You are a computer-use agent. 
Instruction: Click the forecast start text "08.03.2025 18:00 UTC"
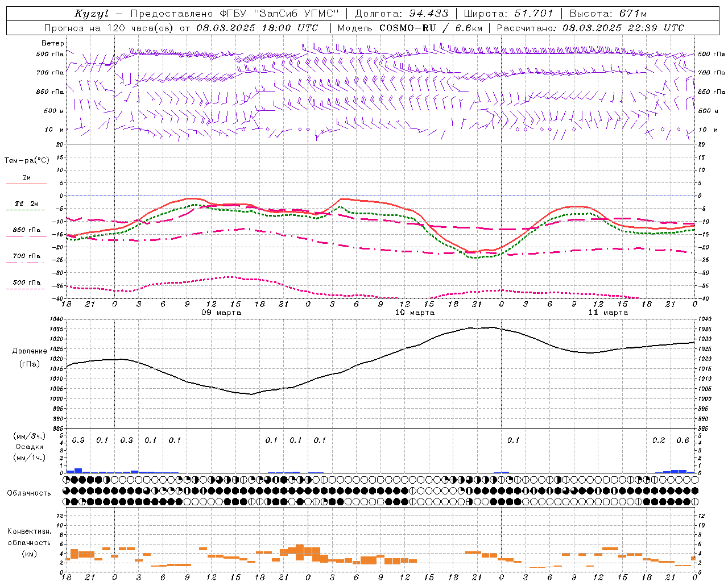pyautogui.click(x=257, y=28)
